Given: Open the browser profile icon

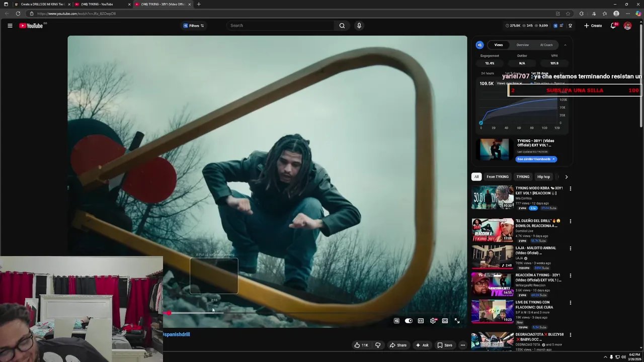Looking at the screenshot, I should click(616, 14).
